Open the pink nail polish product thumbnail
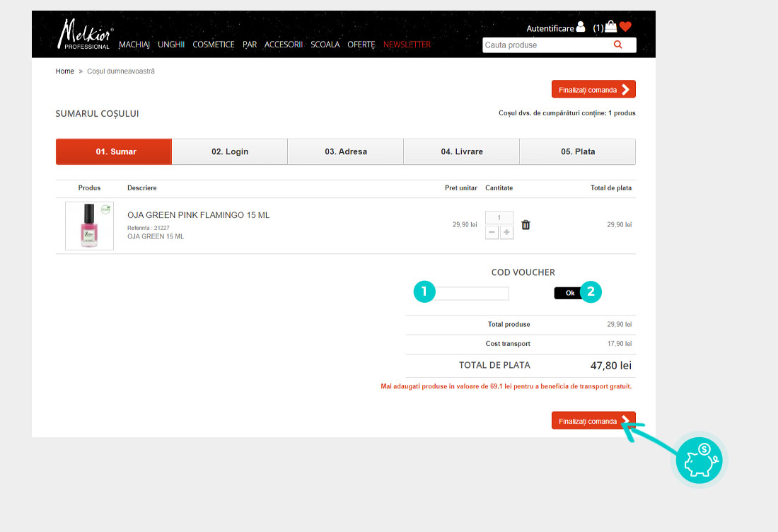Viewport: 778px width, 532px height. pos(89,226)
